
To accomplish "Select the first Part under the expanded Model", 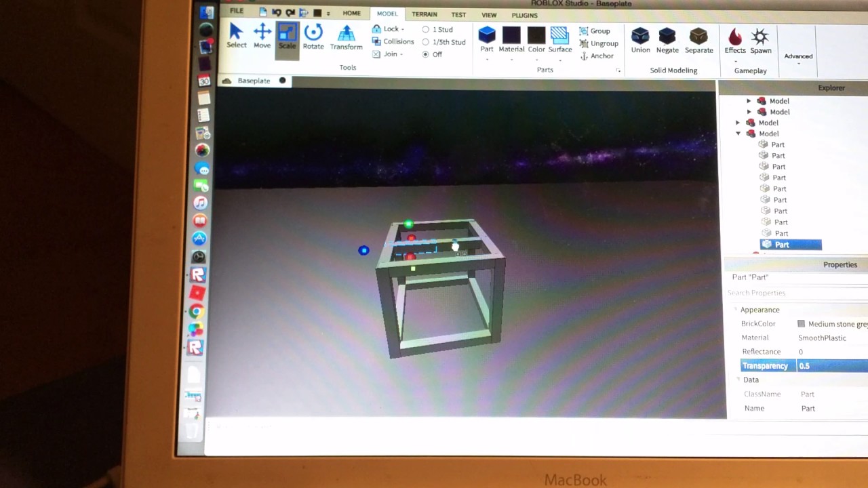I will coord(772,144).
